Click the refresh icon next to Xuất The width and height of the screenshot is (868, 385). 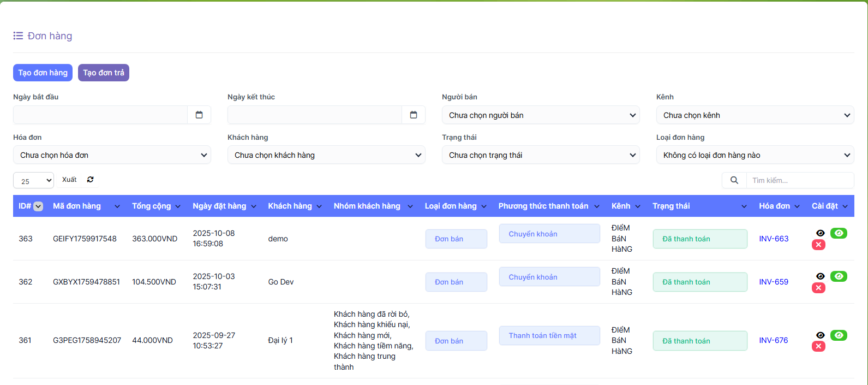[91, 180]
